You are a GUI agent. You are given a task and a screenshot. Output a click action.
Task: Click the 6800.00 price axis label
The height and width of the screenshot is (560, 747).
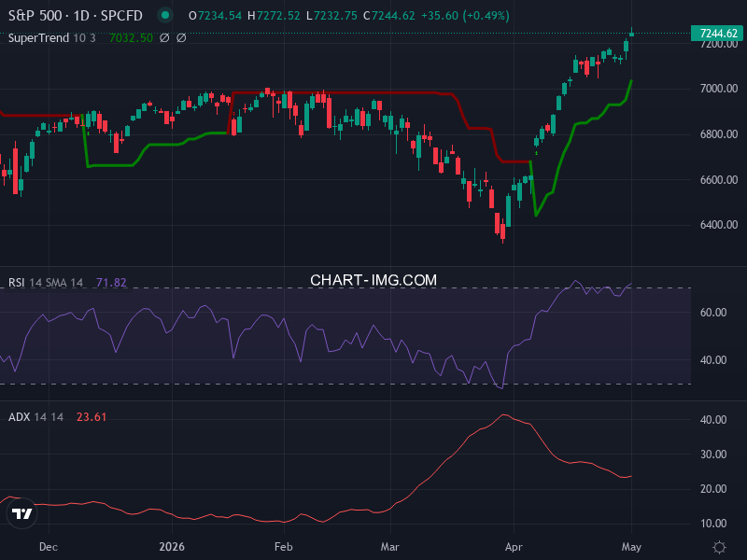718,134
